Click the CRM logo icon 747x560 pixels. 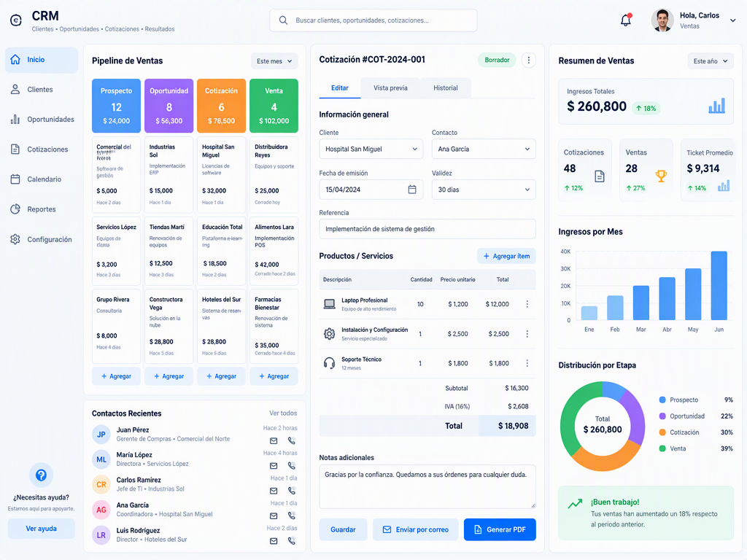click(16, 20)
